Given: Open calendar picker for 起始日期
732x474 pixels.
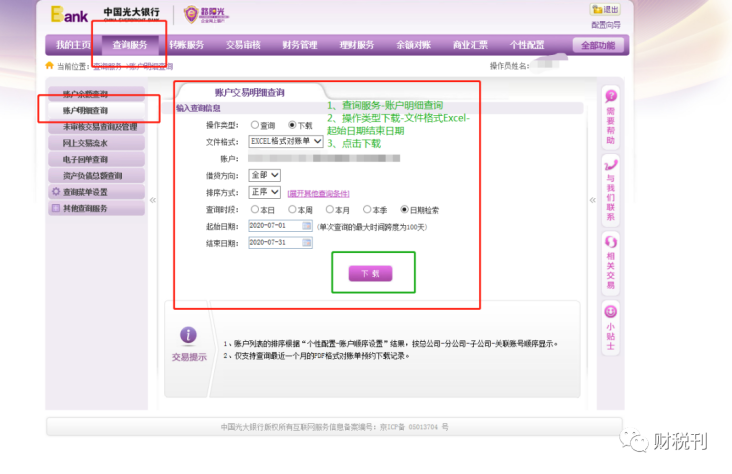Looking at the screenshot, I should [307, 226].
